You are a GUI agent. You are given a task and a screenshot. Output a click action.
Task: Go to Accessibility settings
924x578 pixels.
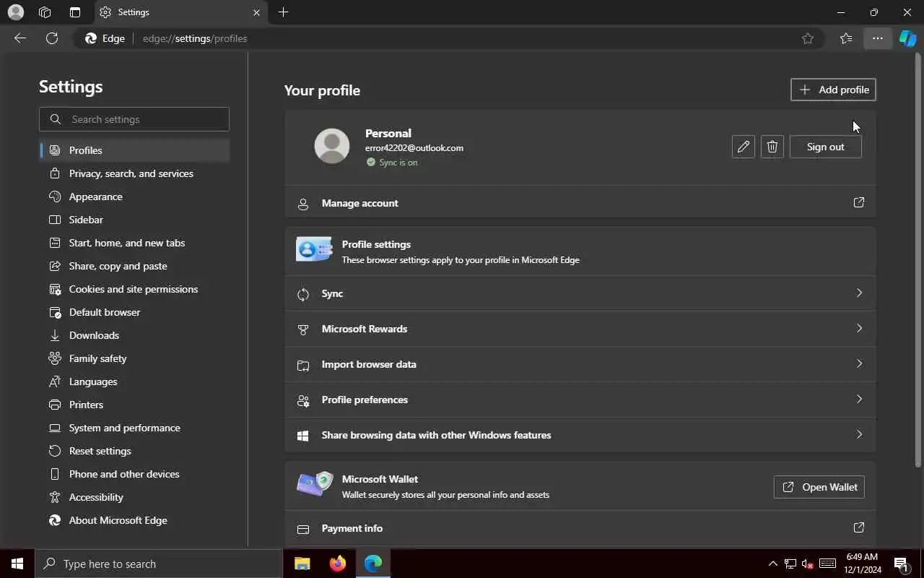(134, 497)
